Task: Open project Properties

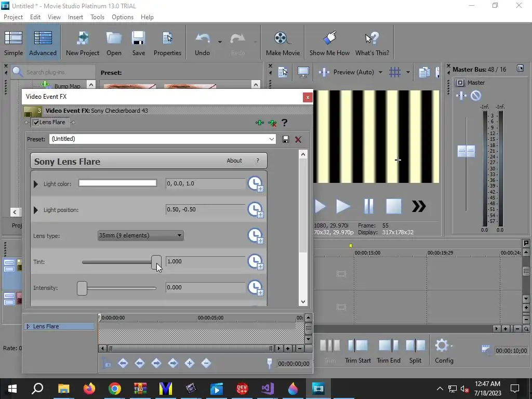Action: point(167,43)
